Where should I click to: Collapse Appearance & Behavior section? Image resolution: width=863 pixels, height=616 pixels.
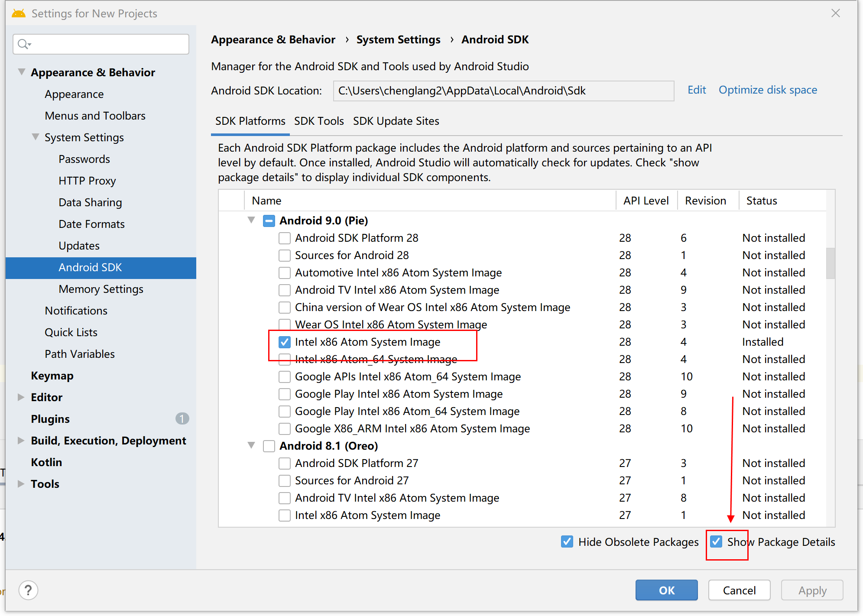(21, 72)
